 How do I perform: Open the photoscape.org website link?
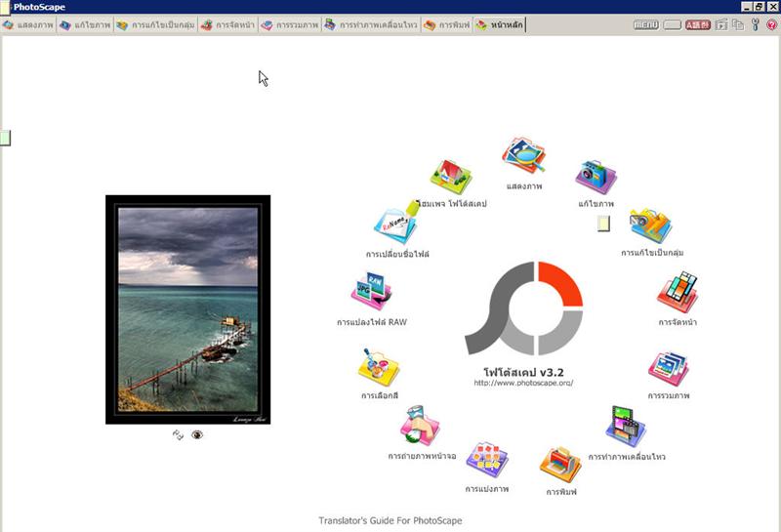coord(523,383)
